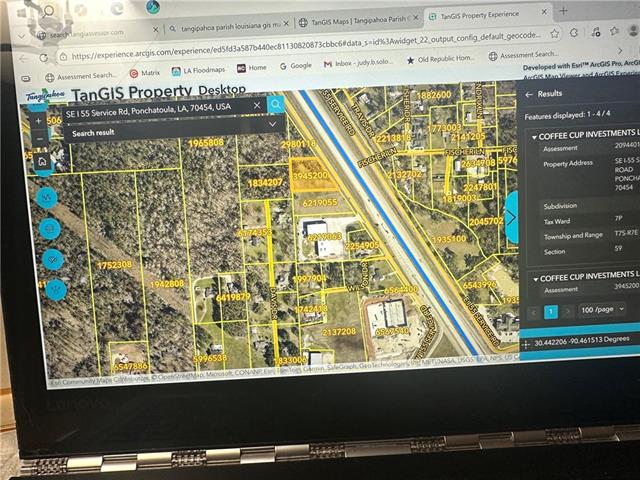Click parcel label 1965808 on map
The image size is (640, 480).
pyautogui.click(x=206, y=143)
